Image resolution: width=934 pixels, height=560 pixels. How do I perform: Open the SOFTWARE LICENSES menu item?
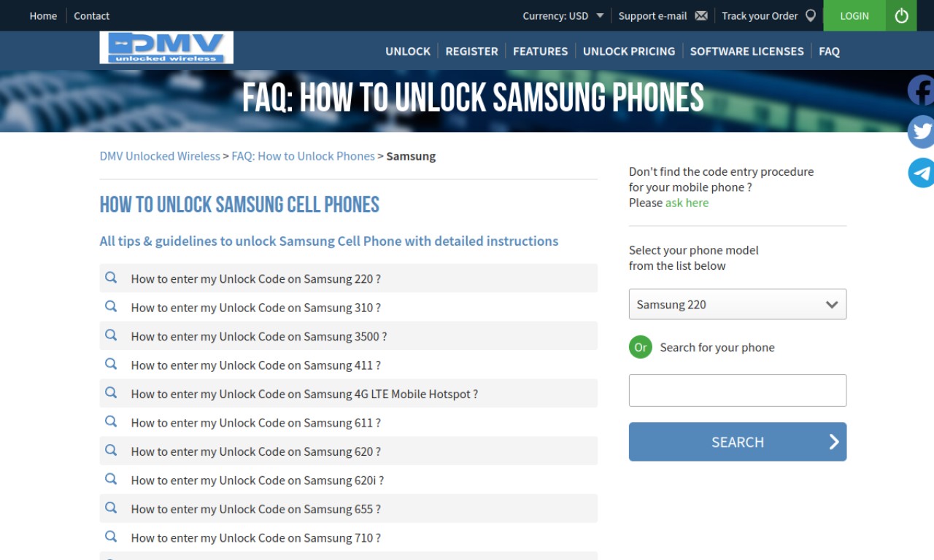pyautogui.click(x=746, y=51)
